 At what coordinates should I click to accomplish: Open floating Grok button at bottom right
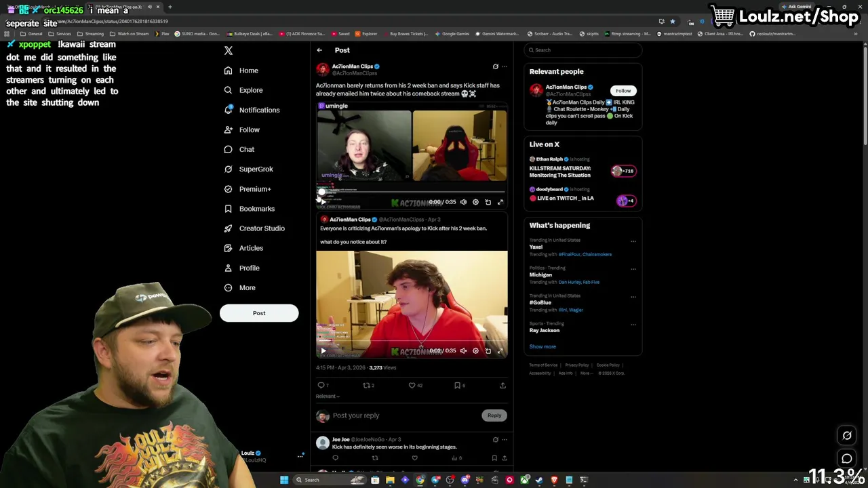click(847, 436)
